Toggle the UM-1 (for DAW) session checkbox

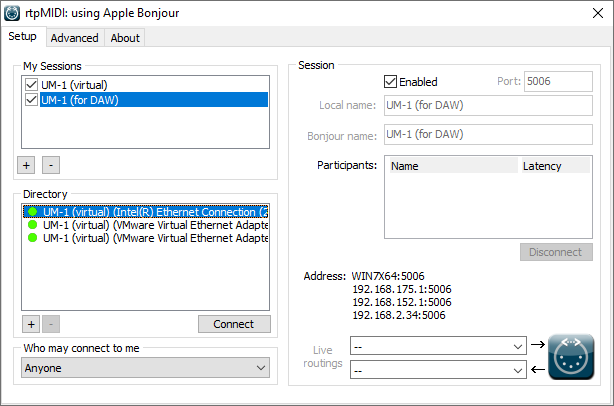point(31,99)
